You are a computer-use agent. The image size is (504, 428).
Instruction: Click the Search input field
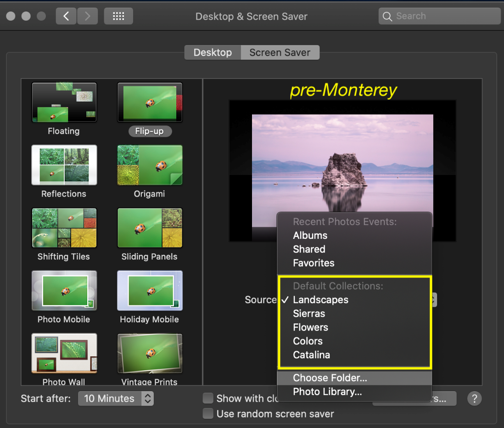click(x=439, y=16)
